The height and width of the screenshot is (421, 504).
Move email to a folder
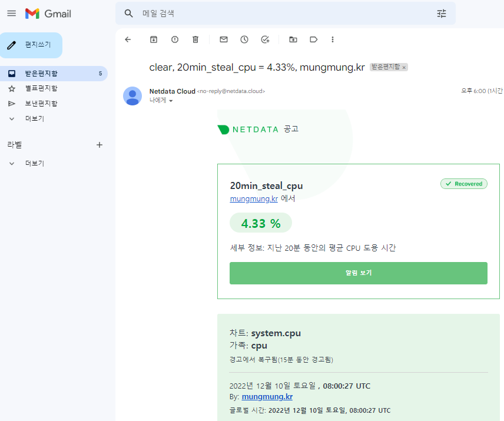click(293, 39)
